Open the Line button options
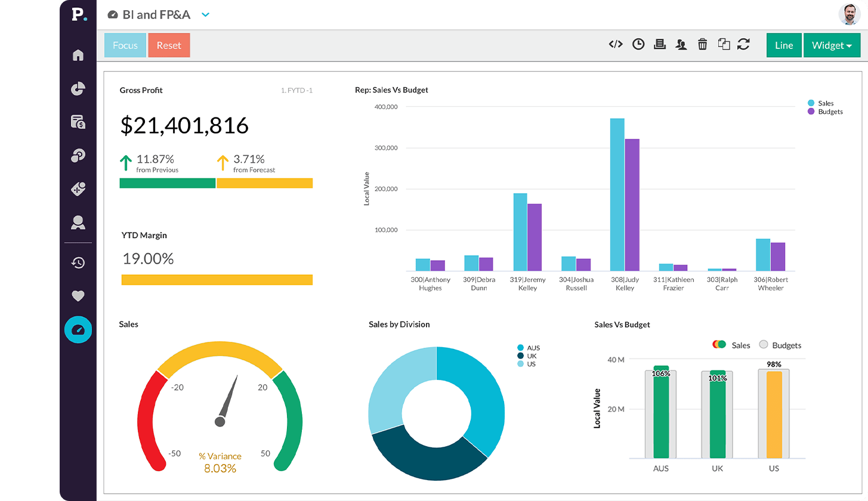 click(x=784, y=45)
